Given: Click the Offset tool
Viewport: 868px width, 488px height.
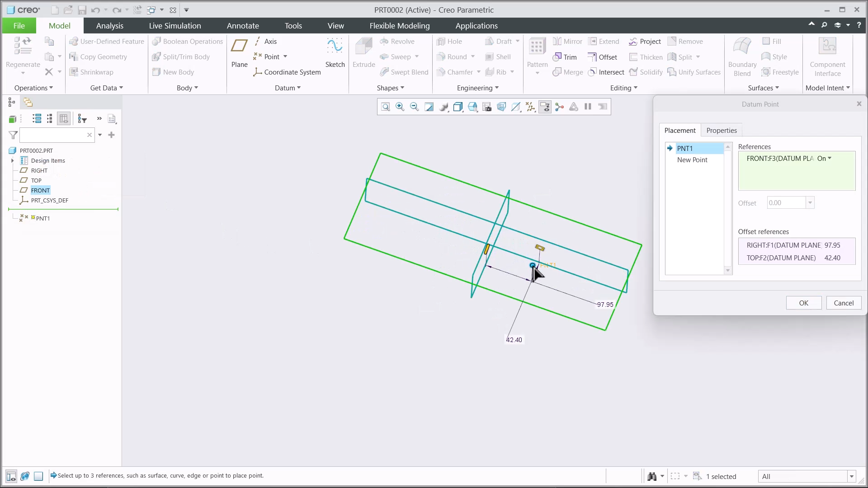Looking at the screenshot, I should coord(602,57).
